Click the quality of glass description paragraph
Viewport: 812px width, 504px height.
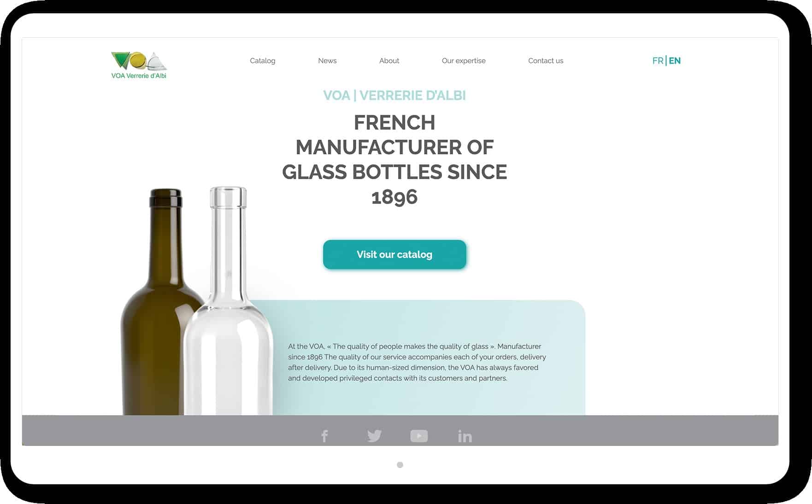(417, 362)
